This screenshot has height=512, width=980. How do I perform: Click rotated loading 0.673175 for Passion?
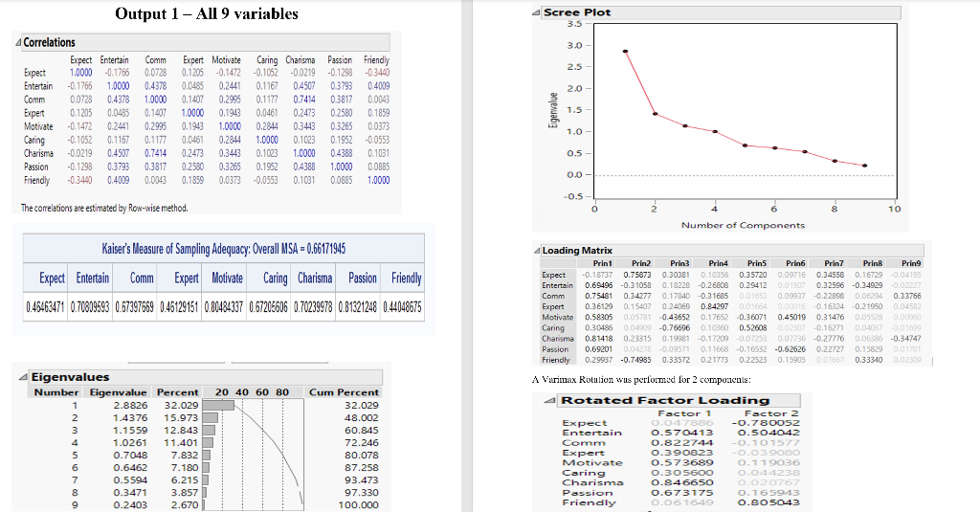coord(681,493)
